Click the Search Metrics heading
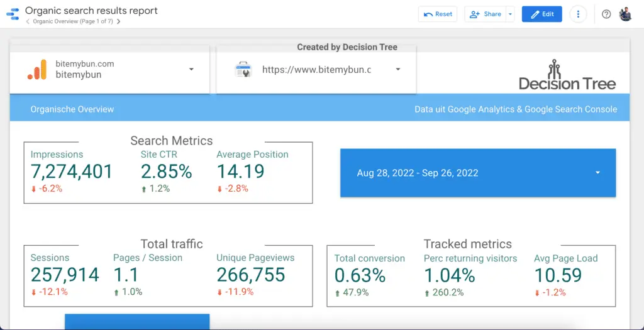The height and width of the screenshot is (330, 644). tap(171, 141)
